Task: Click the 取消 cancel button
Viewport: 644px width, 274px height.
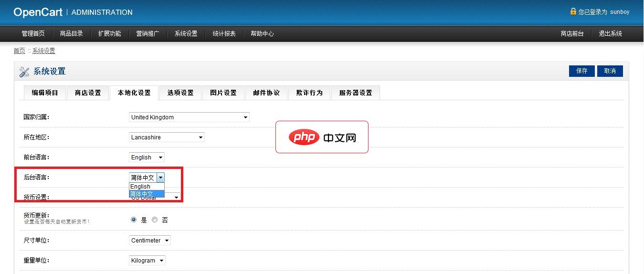Action: [x=610, y=71]
